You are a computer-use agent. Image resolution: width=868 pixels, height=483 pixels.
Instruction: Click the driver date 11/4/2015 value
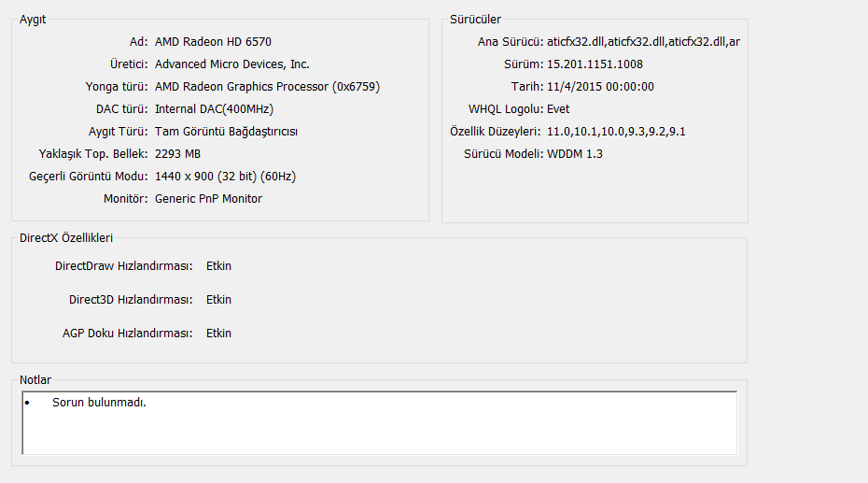(600, 87)
